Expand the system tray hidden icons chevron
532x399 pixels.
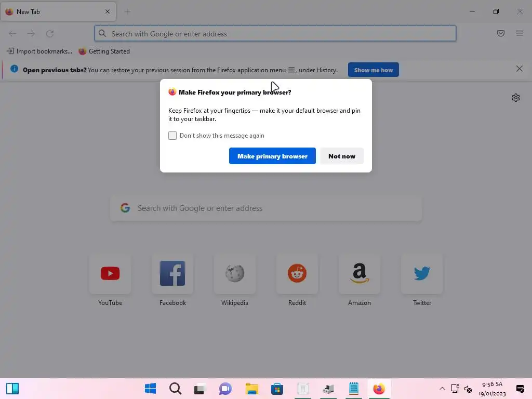[x=442, y=389]
